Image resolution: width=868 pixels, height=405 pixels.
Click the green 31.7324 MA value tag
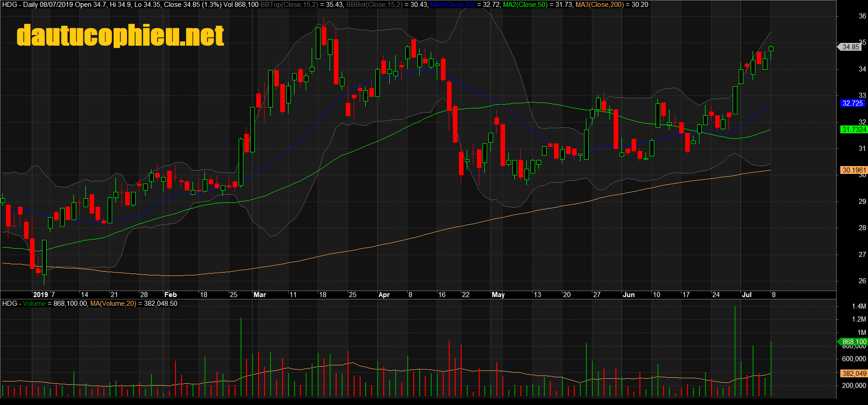pos(854,130)
